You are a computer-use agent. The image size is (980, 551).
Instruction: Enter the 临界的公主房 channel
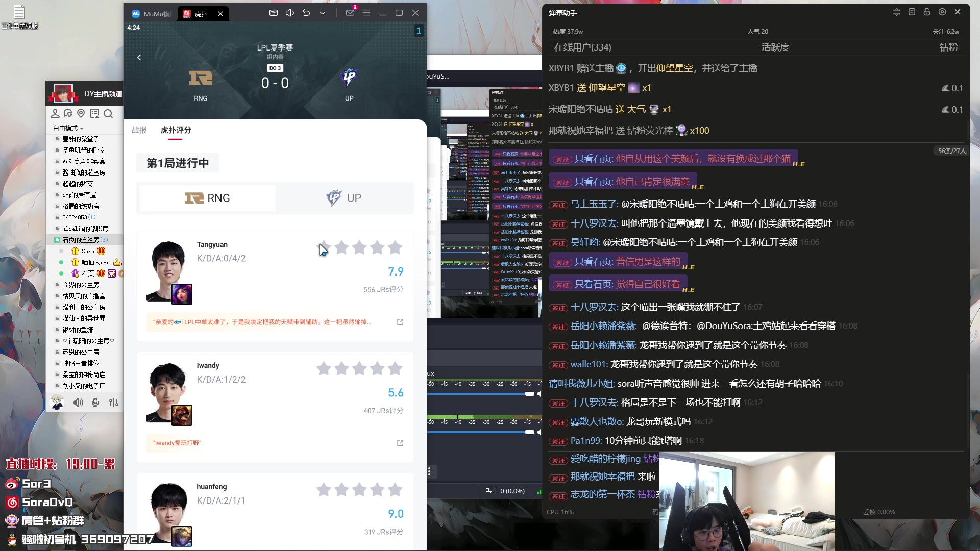[x=81, y=285]
